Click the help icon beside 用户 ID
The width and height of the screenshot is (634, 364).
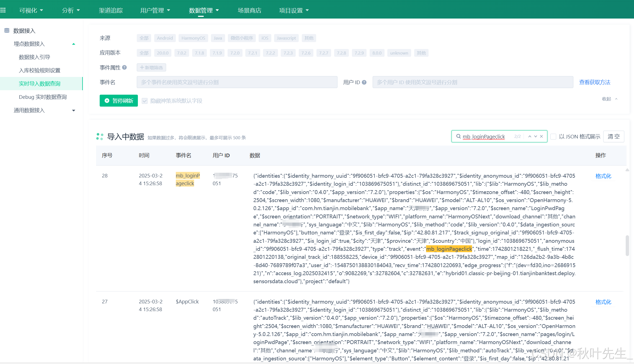(364, 82)
